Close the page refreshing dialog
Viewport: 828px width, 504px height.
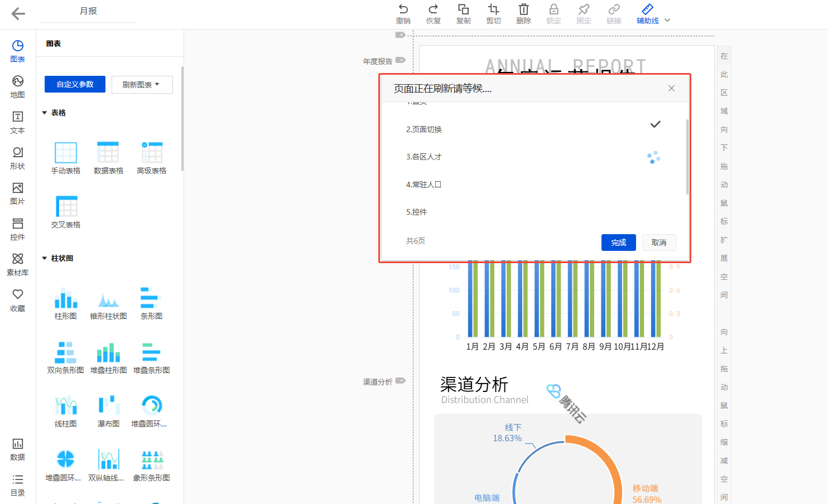pos(671,88)
